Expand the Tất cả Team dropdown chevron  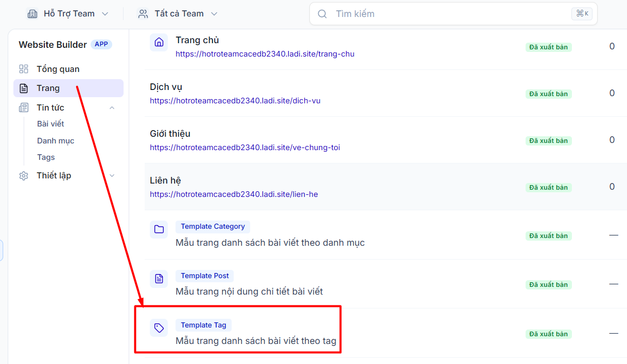click(214, 14)
